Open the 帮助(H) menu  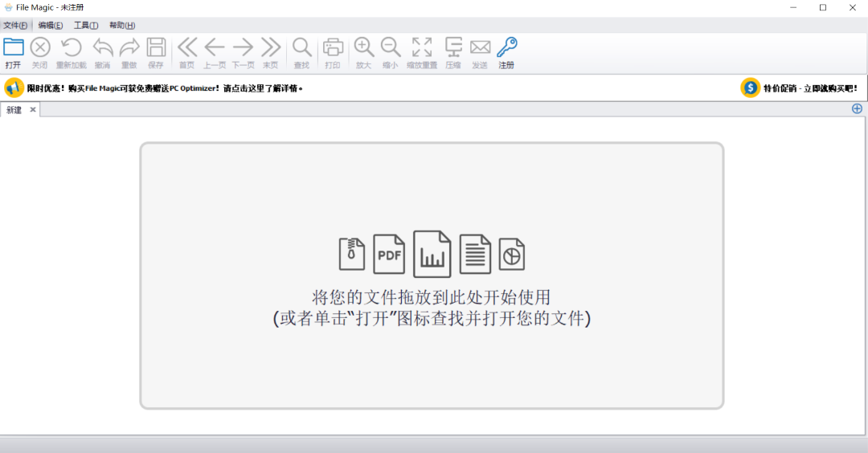click(122, 26)
